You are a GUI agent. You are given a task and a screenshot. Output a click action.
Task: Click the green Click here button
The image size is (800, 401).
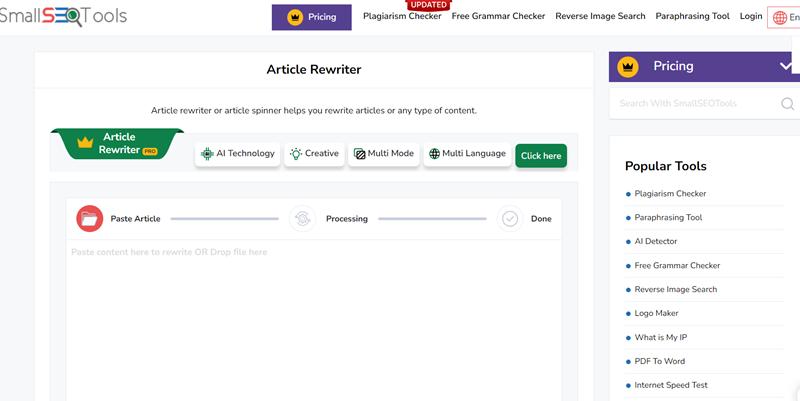[541, 156]
